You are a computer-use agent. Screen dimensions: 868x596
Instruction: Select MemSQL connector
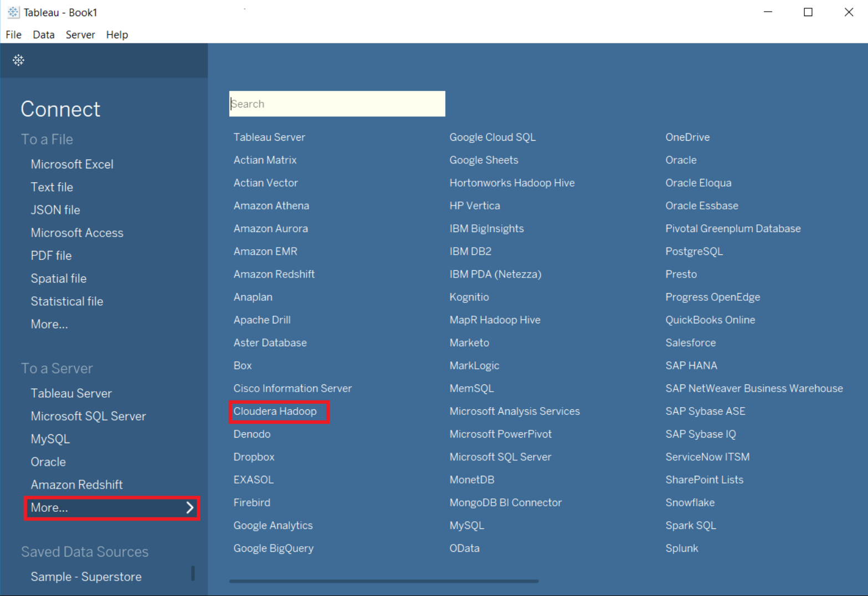click(x=472, y=388)
